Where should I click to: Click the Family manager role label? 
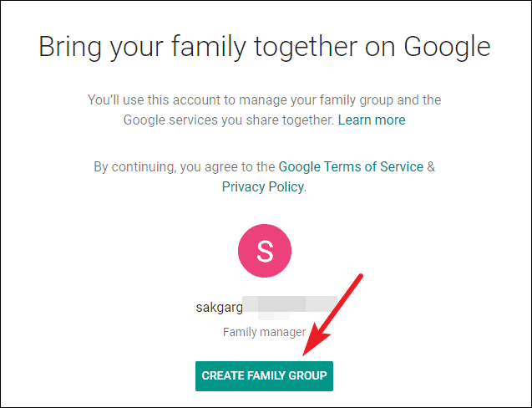[264, 332]
